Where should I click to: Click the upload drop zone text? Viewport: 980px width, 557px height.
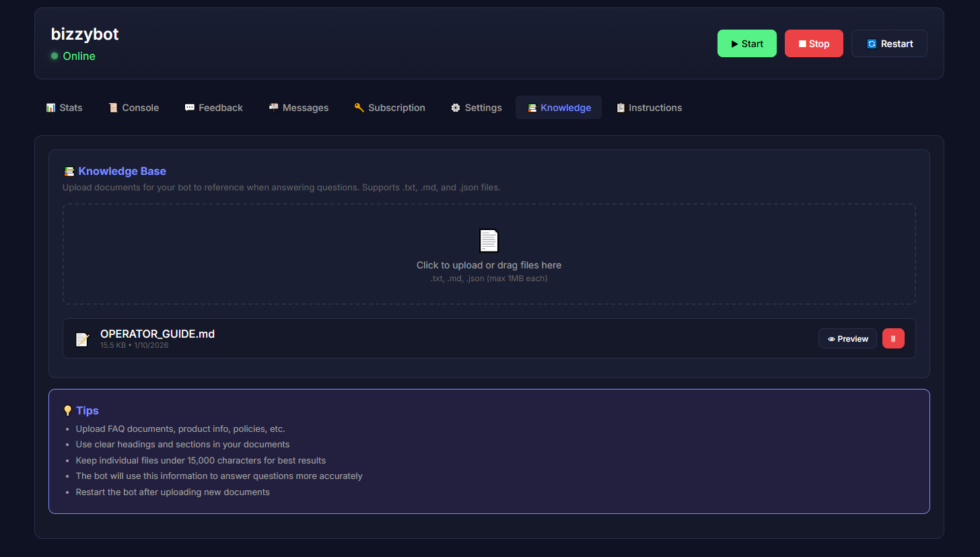489,265
